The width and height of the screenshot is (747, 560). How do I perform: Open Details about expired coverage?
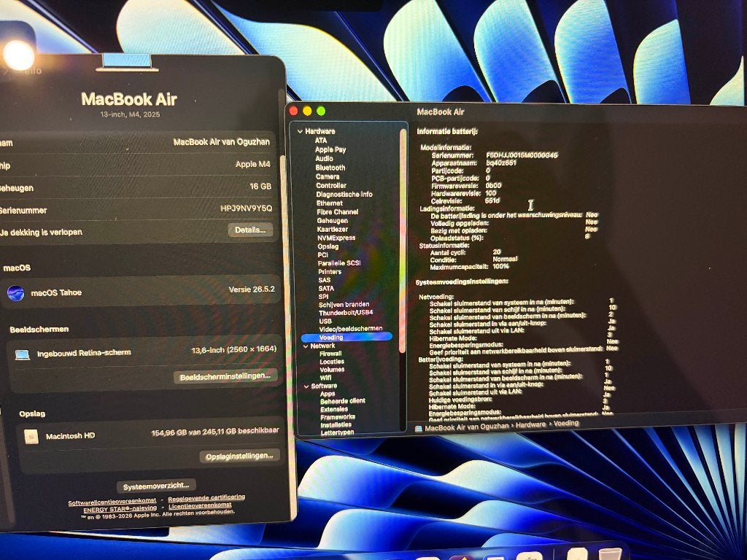coord(250,230)
